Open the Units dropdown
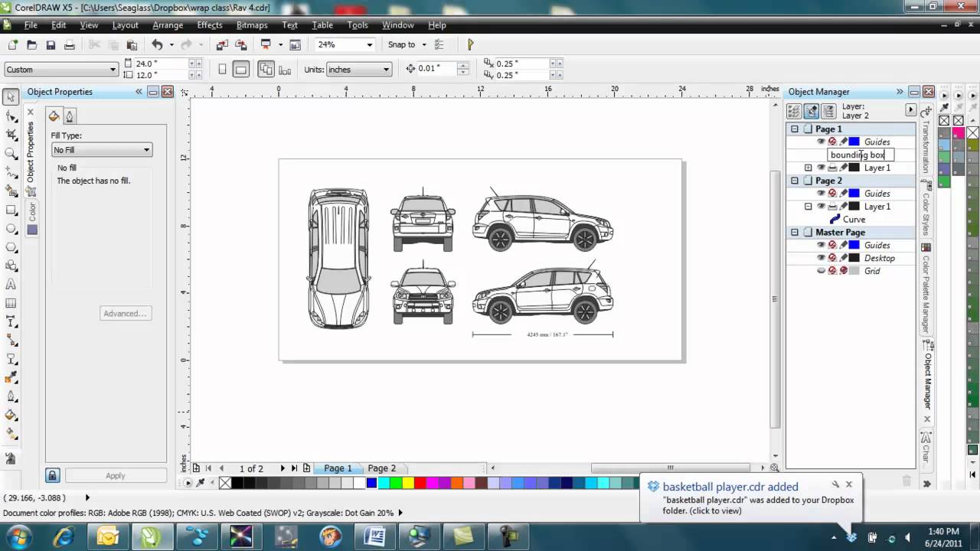 click(x=358, y=70)
